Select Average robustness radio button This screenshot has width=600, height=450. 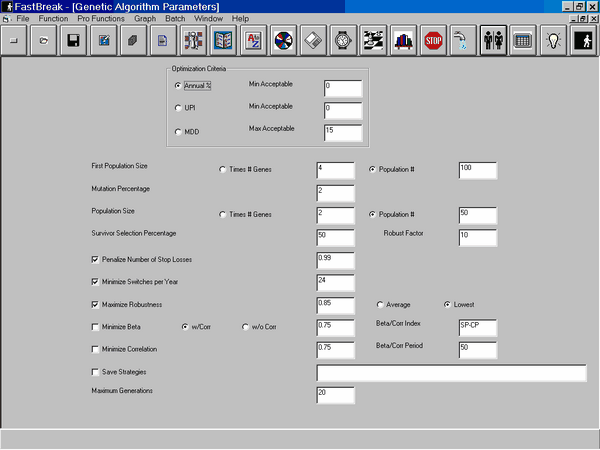tap(379, 304)
